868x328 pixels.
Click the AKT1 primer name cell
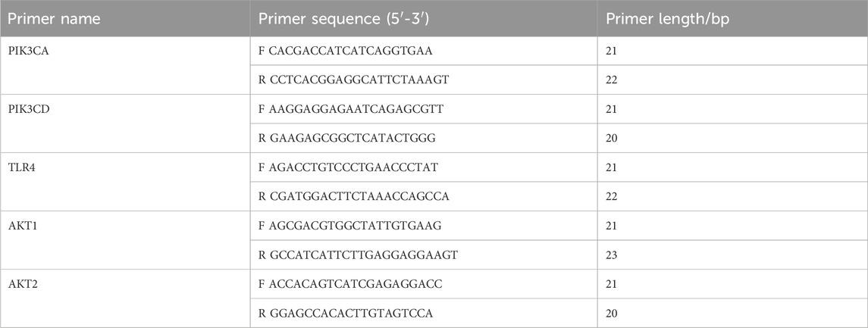click(x=125, y=240)
